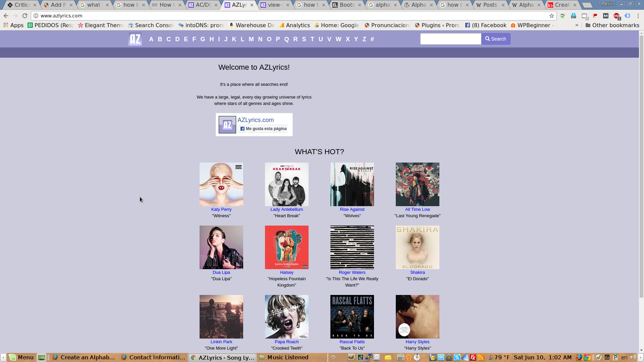Click the browser refresh/reload icon

point(25,16)
